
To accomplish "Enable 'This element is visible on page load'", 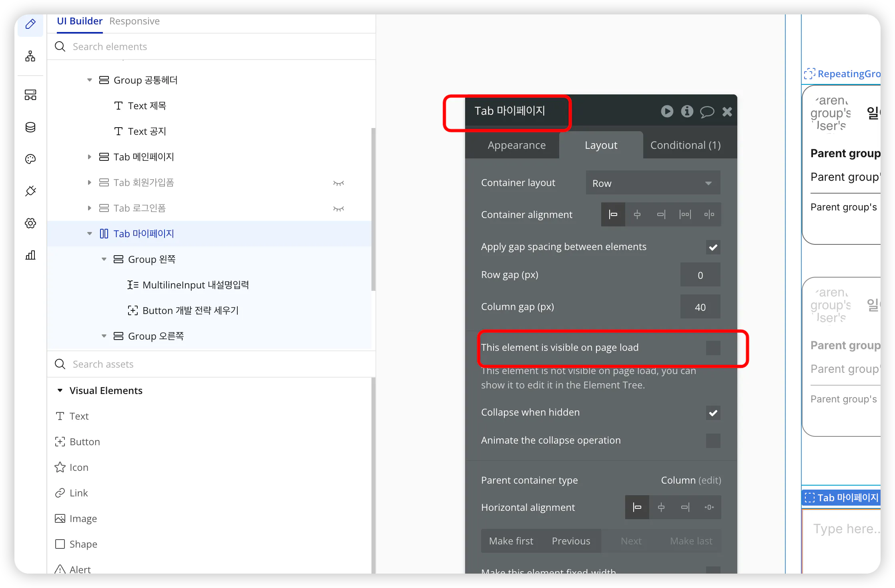I will pyautogui.click(x=713, y=348).
